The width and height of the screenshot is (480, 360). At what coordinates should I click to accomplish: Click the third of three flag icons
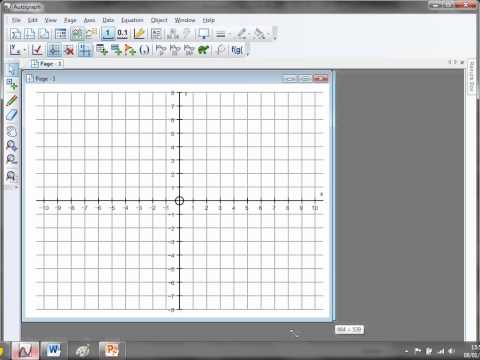click(x=189, y=50)
